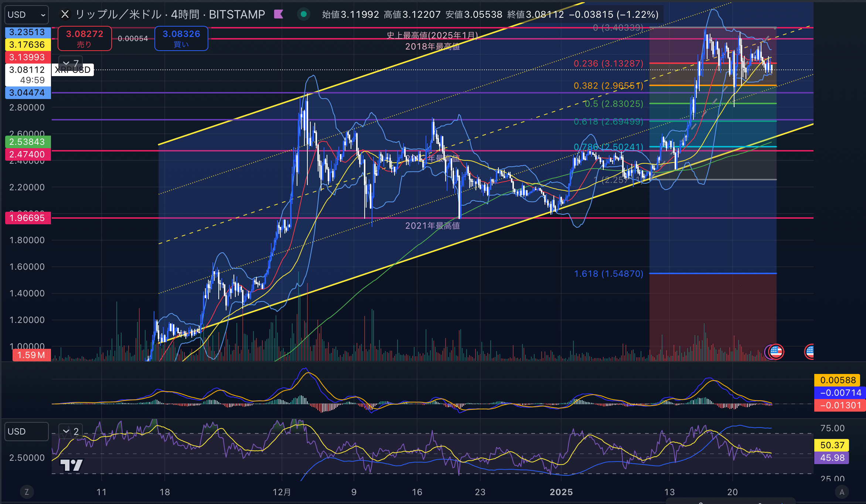This screenshot has height=504, width=866.
Task: Click the red MACD histogram value −0.01301
Action: (x=840, y=405)
